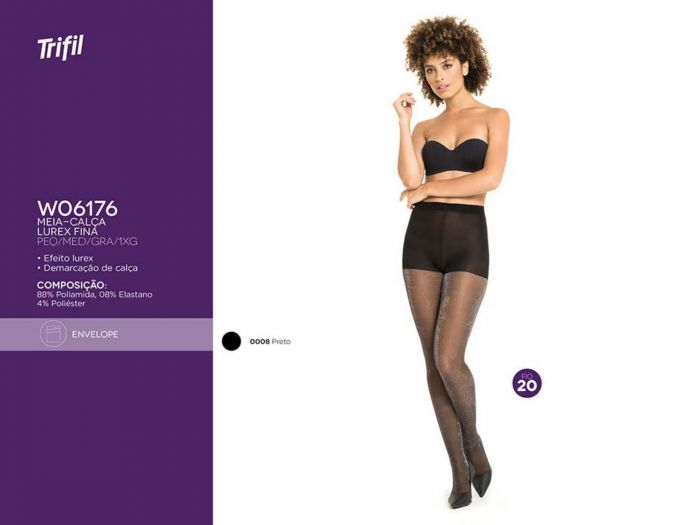Click the COMPOSIÇÃO heading
The image size is (700, 525).
pos(72,285)
